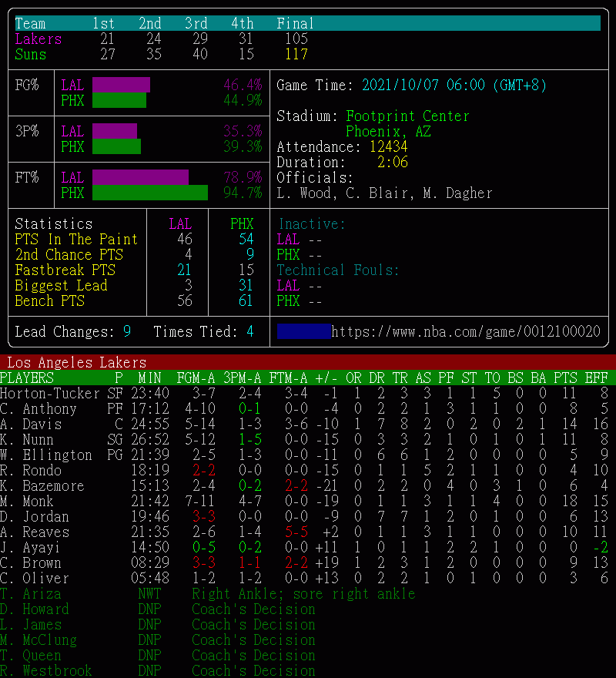Viewport: 616px width, 678px height.
Task: Select the Suns final score 117
Action: coord(296,54)
